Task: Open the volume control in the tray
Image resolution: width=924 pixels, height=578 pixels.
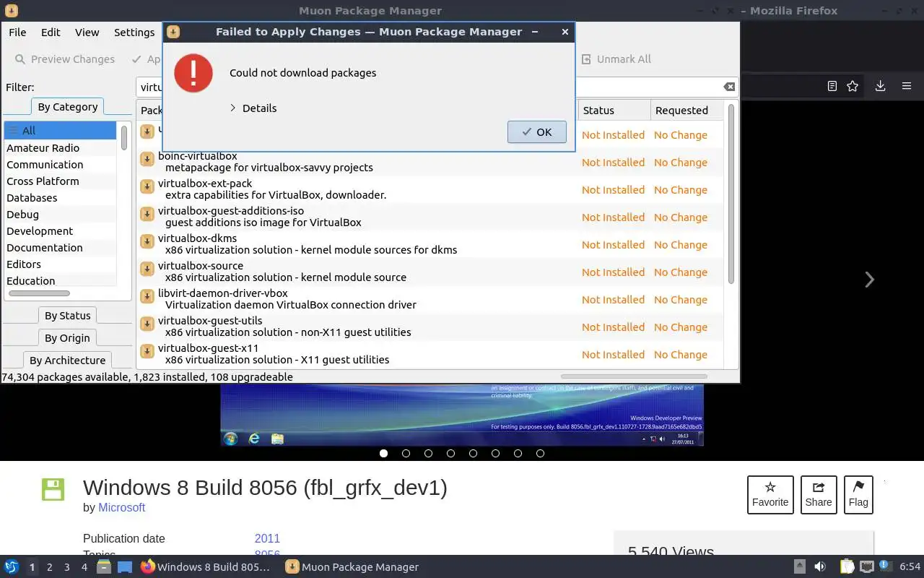Action: point(820,567)
